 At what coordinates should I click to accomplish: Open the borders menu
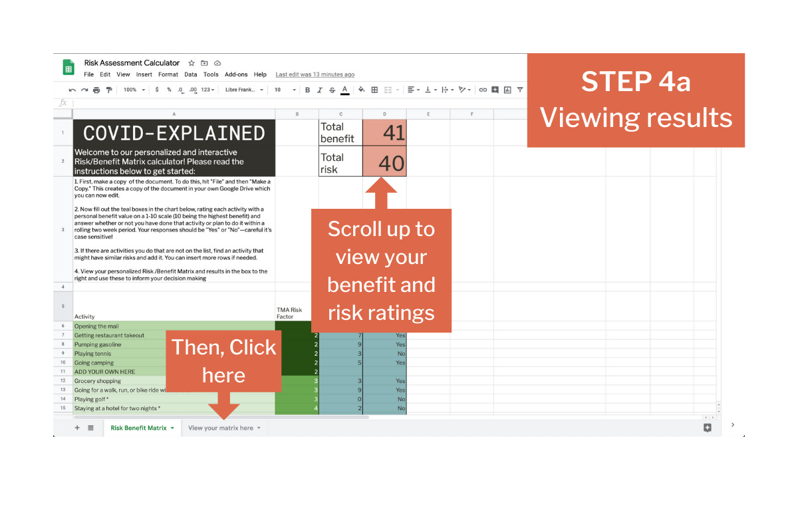[374, 90]
